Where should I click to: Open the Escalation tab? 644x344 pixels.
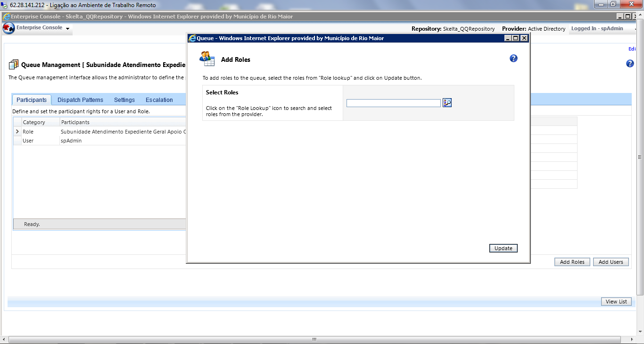(x=159, y=100)
